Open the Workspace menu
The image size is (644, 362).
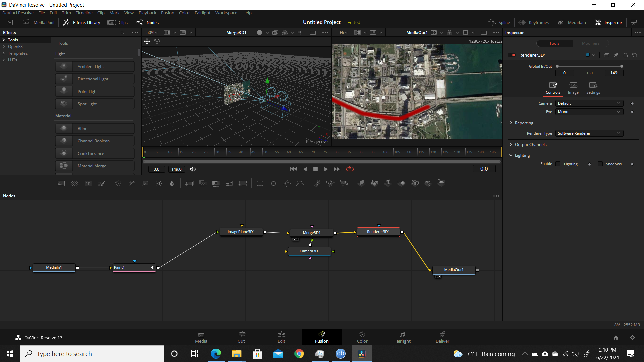[226, 13]
